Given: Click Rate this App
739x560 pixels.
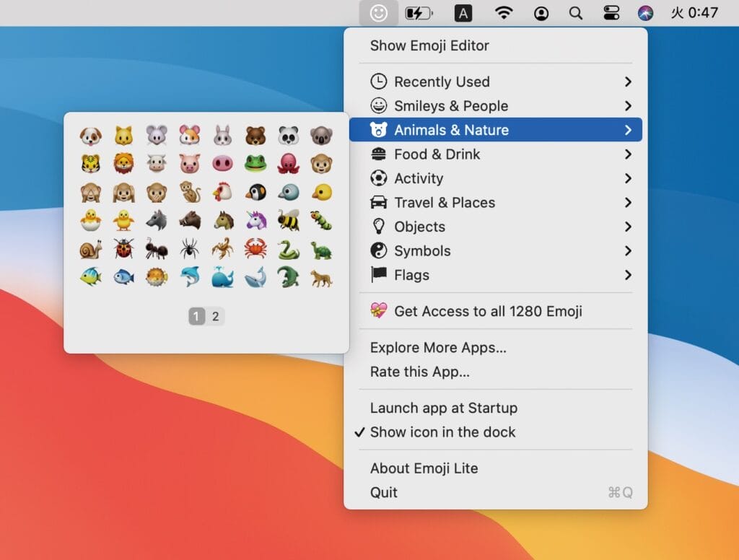Looking at the screenshot, I should pyautogui.click(x=419, y=372).
